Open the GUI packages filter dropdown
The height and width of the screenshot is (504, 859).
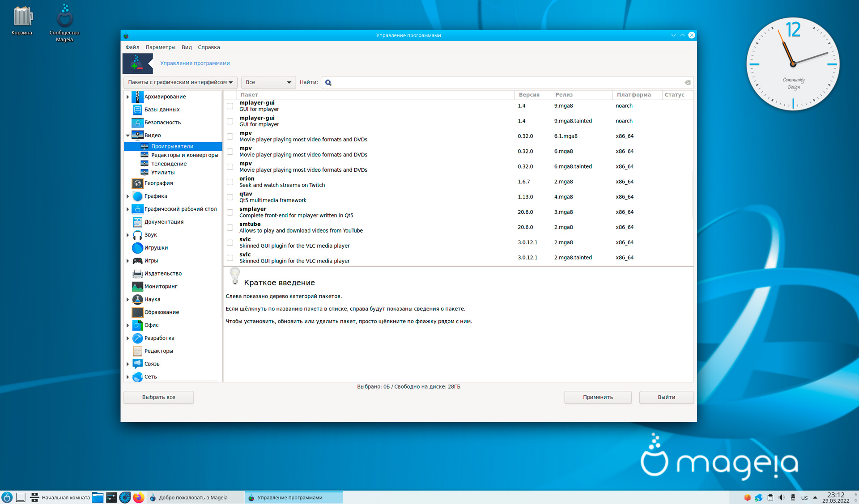180,82
